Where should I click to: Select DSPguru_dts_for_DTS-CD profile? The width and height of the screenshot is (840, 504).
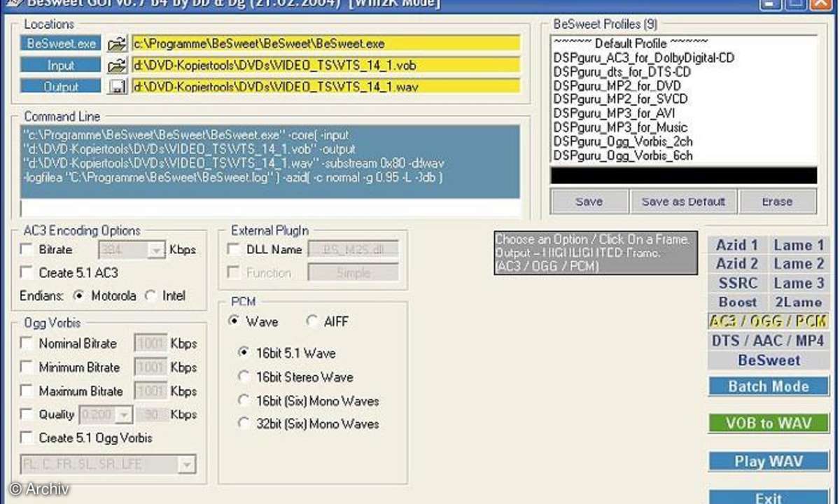(622, 72)
